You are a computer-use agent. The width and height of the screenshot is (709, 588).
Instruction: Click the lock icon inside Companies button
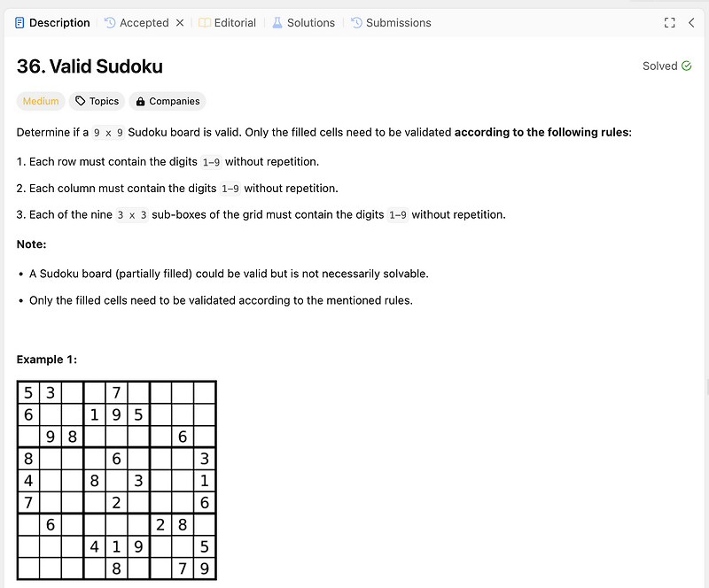tap(140, 101)
